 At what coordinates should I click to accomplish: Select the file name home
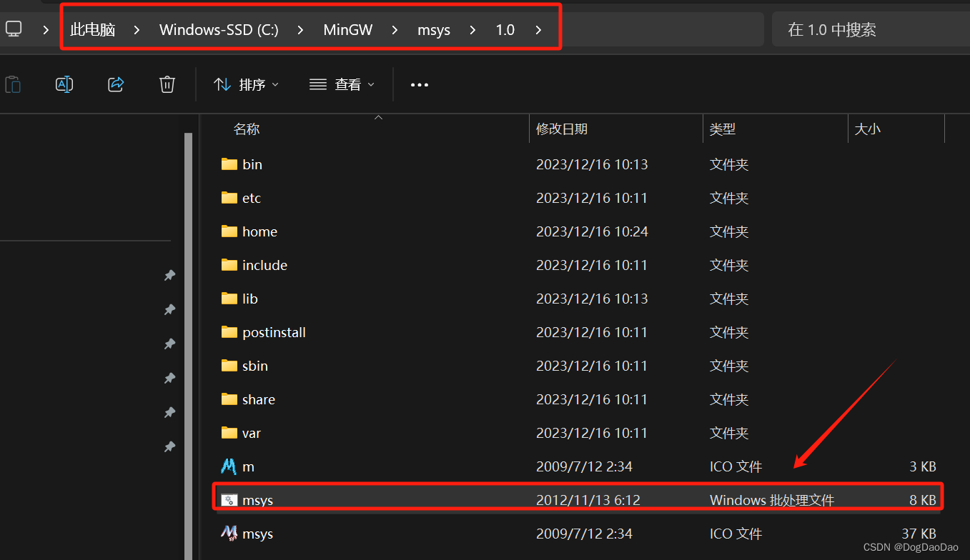pos(259,231)
